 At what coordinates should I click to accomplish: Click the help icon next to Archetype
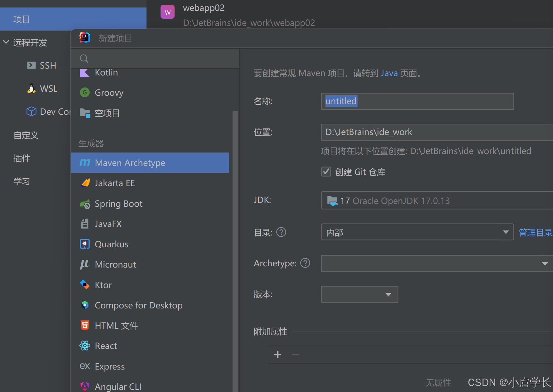tap(305, 263)
